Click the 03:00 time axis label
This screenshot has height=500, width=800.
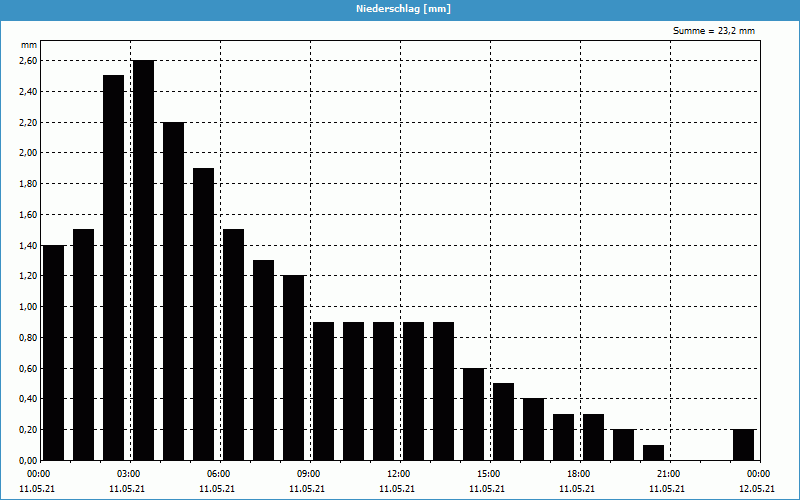click(130, 474)
